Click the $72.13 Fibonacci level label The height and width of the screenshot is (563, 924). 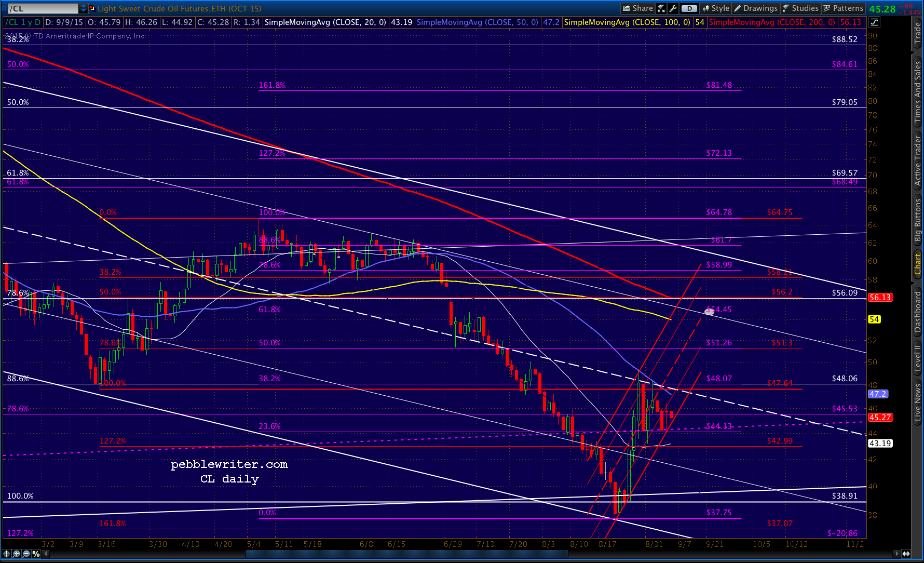[719, 153]
